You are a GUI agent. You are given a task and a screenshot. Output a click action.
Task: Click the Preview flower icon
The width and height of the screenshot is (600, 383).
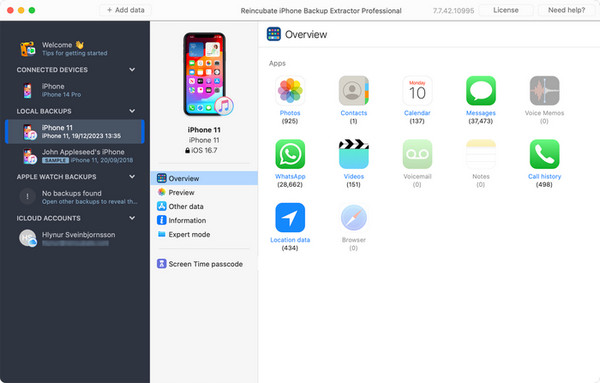(161, 192)
